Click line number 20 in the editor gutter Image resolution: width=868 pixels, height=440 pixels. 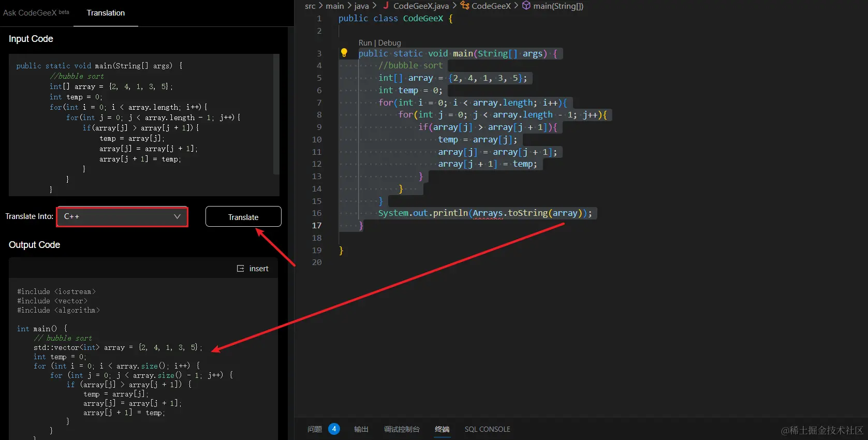[x=317, y=262]
